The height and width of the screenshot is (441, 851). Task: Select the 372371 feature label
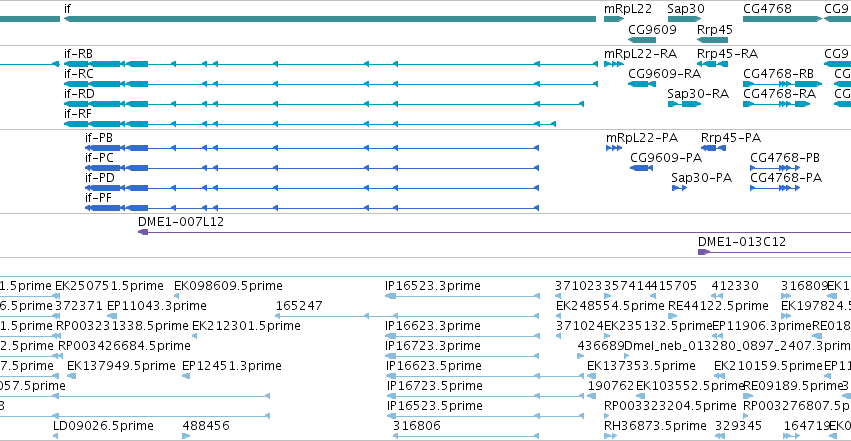tap(79, 306)
